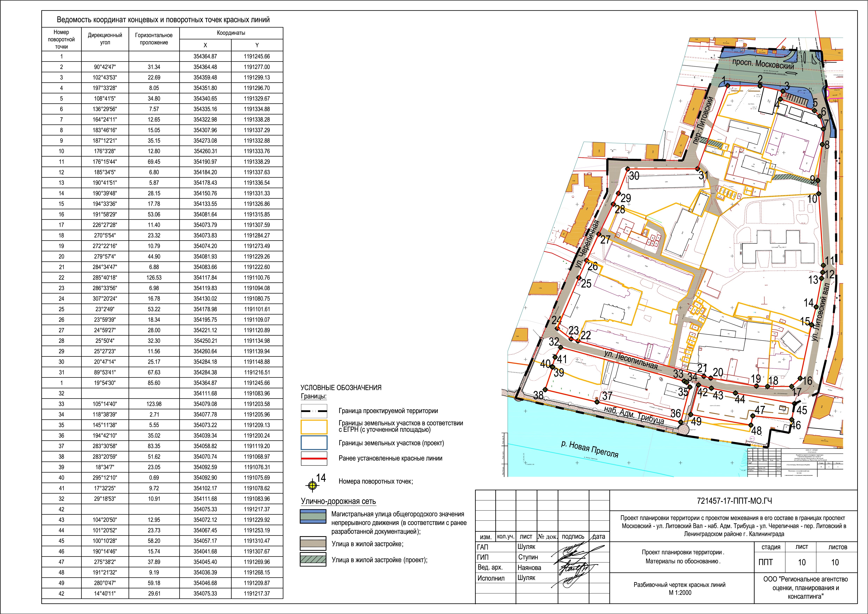Screen dimensions: 868x614
Task: Click turning point marker 1 near просп. Московский
Action: [x=728, y=85]
